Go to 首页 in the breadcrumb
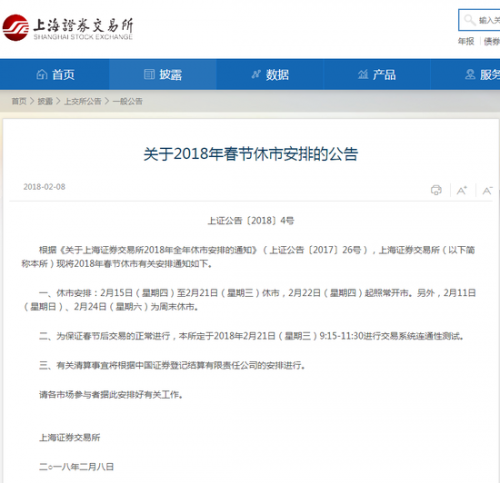 point(19,101)
